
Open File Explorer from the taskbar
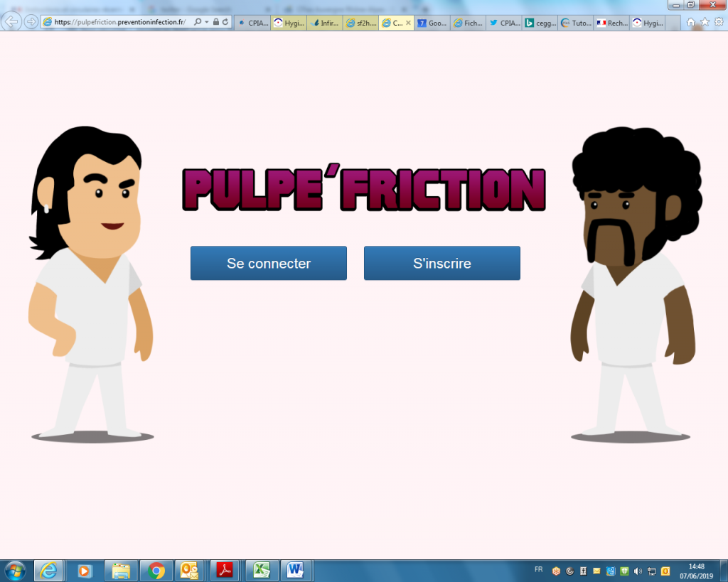click(121, 571)
